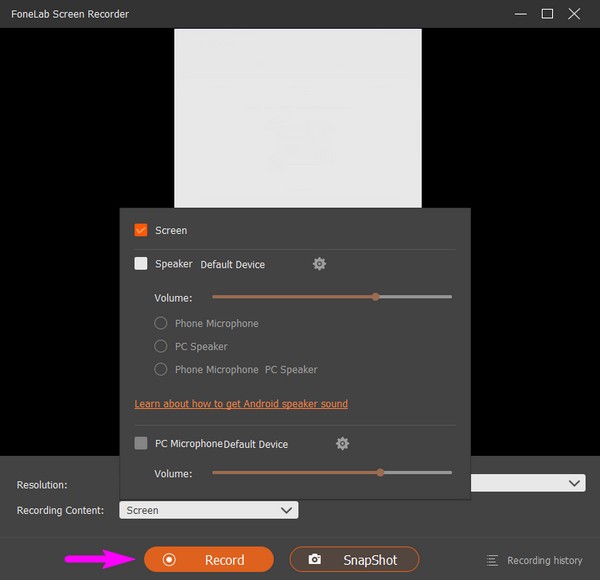
Task: Enable the Speaker checkbox
Action: (x=141, y=264)
